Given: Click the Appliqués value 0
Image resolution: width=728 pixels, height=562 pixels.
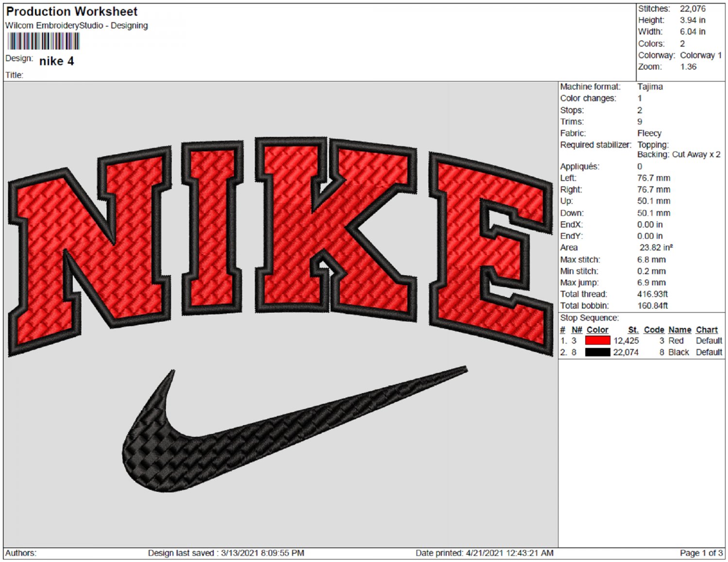Looking at the screenshot, I should click(x=640, y=166).
